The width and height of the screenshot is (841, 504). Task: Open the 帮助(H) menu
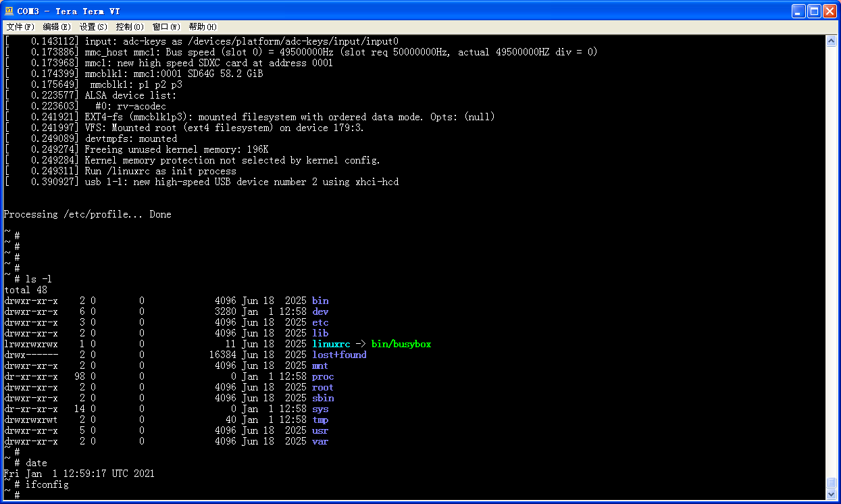click(x=203, y=27)
